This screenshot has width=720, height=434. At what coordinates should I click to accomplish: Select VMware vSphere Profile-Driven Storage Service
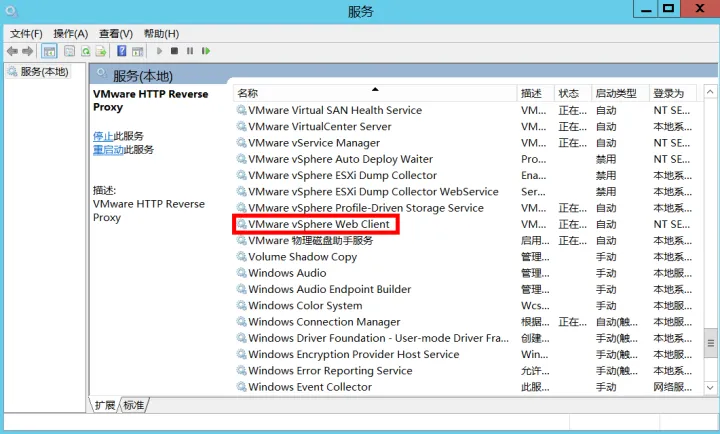(465, 208)
